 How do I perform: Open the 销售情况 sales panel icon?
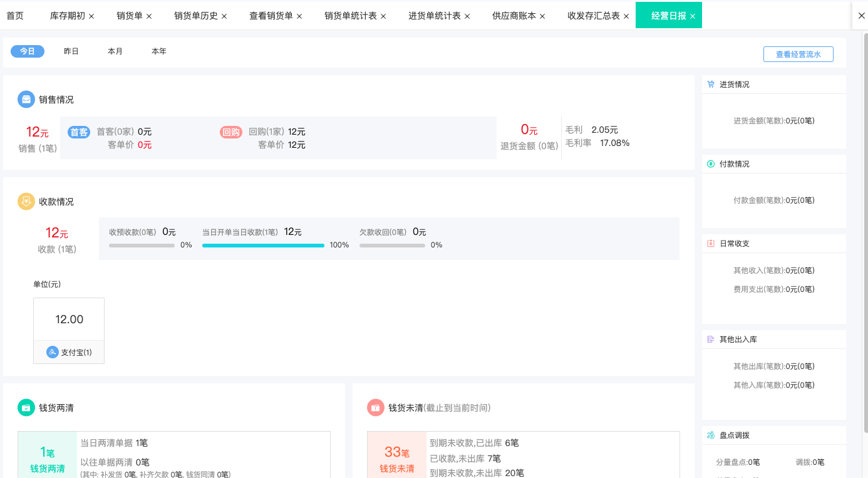pos(26,99)
